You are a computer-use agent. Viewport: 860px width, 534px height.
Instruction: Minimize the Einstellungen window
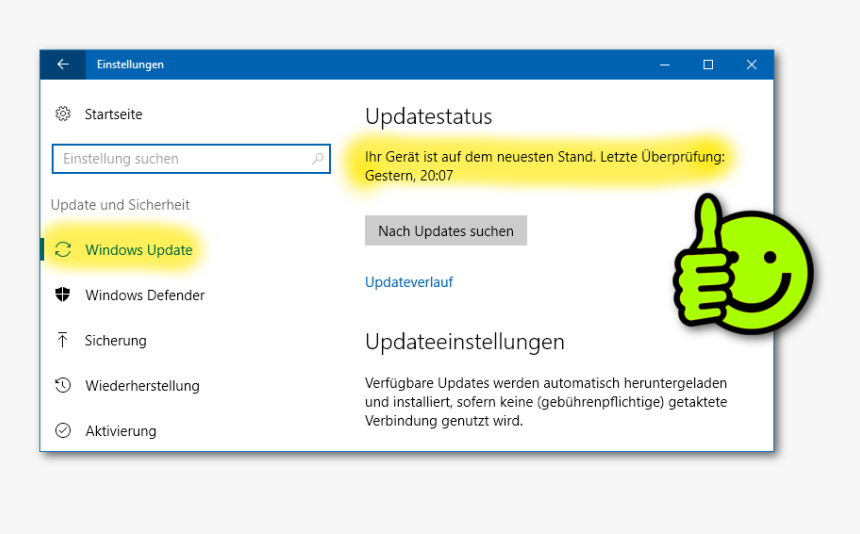pos(665,64)
